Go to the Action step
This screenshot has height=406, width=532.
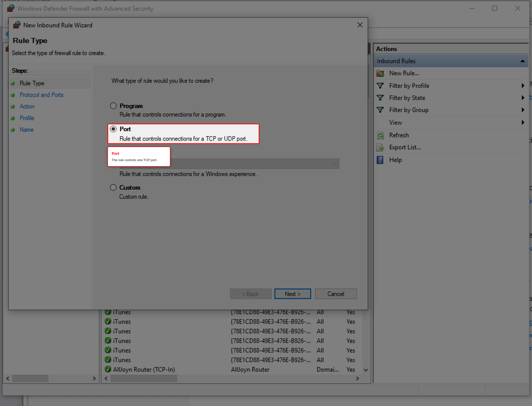point(27,106)
